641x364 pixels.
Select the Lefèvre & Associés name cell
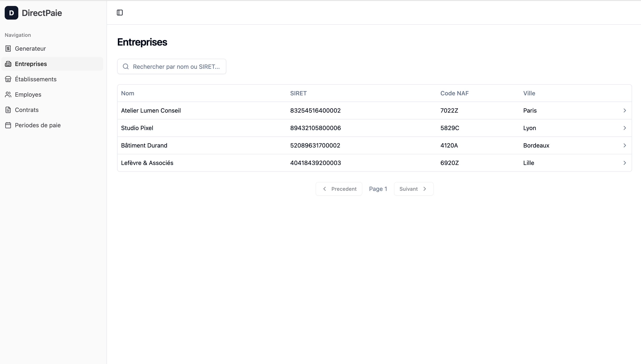coord(147,163)
